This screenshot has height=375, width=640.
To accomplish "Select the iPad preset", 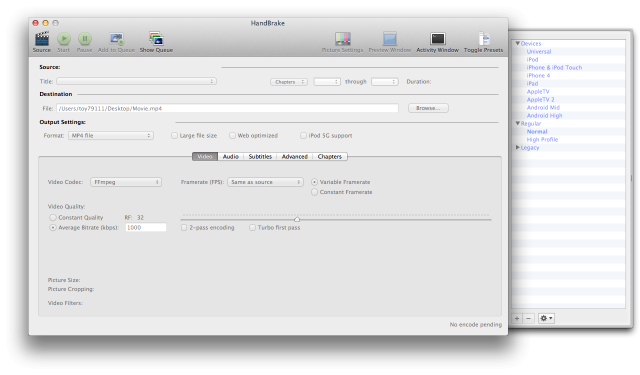I will click(x=532, y=83).
